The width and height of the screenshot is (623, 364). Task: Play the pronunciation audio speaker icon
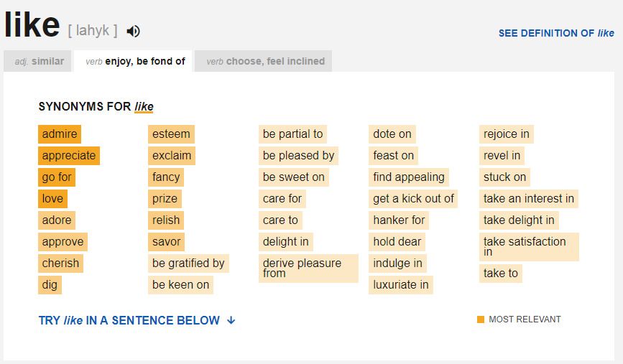(133, 31)
